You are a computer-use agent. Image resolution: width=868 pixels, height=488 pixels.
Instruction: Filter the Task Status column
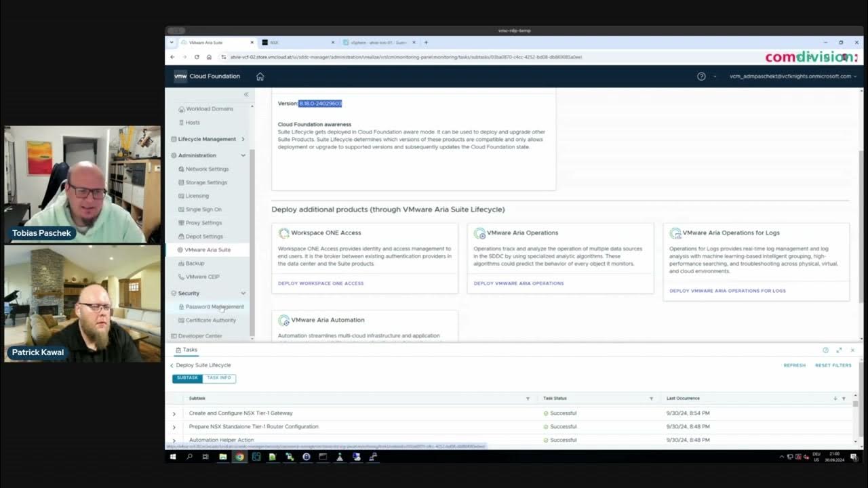click(x=651, y=399)
